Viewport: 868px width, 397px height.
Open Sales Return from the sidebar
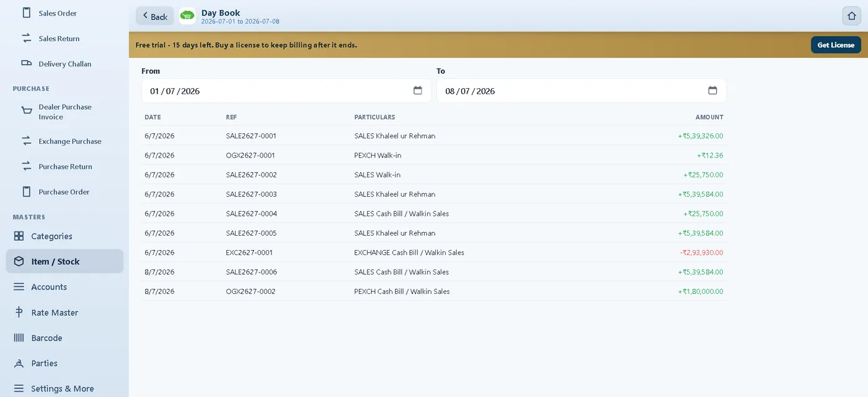pyautogui.click(x=59, y=38)
